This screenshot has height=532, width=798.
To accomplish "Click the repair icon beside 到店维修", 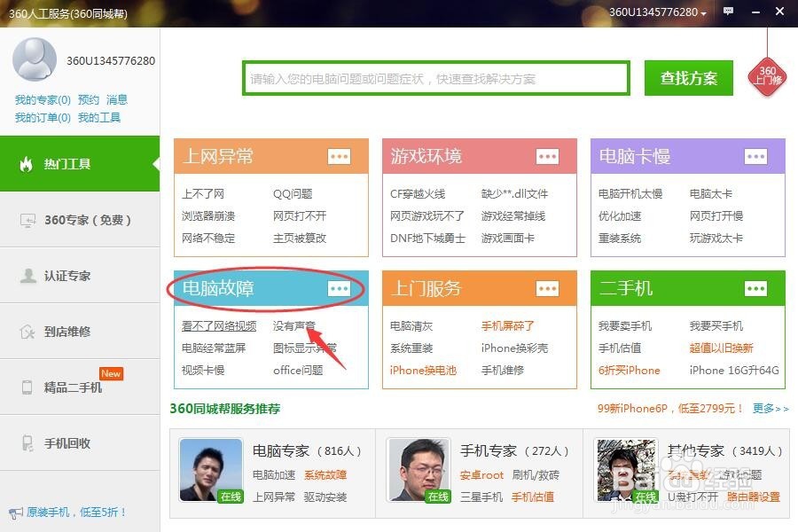I will tap(27, 332).
